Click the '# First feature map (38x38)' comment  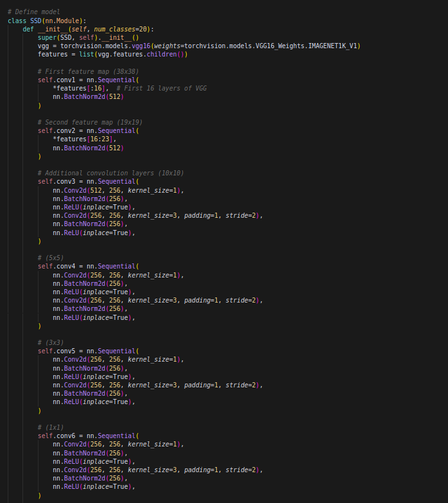click(88, 71)
